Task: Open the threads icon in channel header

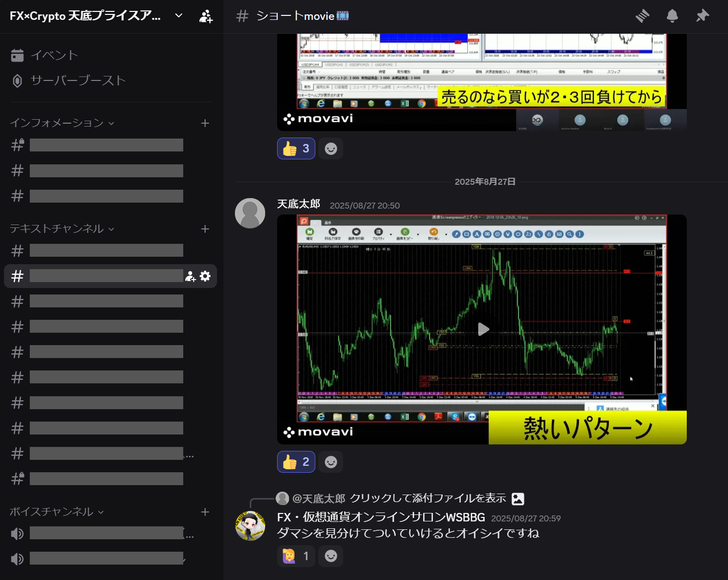Action: [642, 16]
